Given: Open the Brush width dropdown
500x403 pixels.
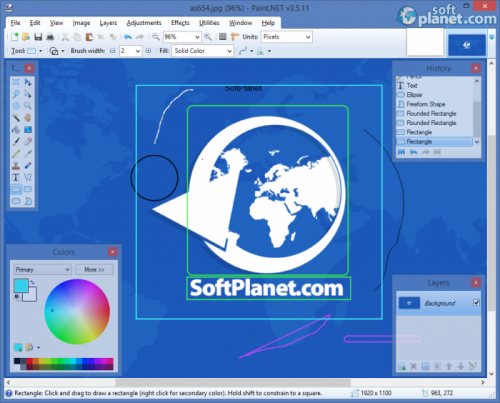Looking at the screenshot, I should pyautogui.click(x=138, y=51).
